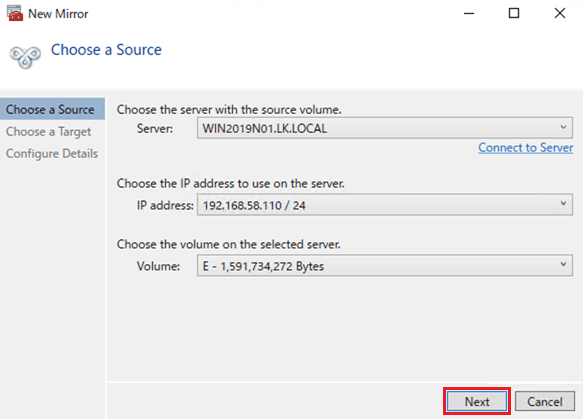Click the "Server:" field label
Image resolution: width=583 pixels, height=419 pixels.
click(155, 129)
